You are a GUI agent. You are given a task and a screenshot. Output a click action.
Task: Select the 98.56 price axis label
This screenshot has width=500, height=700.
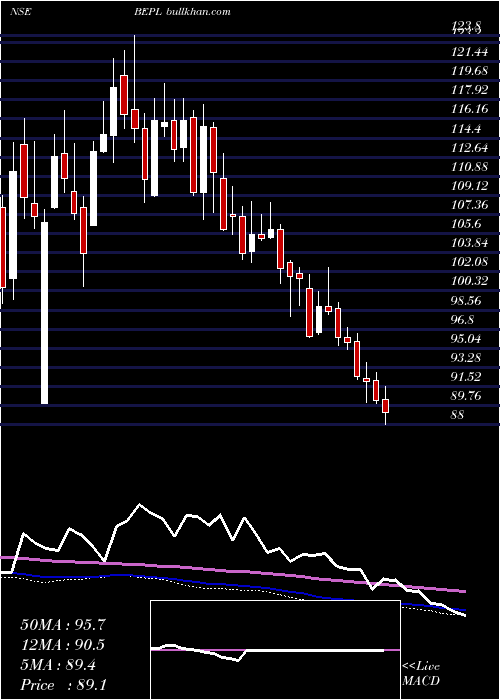tap(466, 300)
